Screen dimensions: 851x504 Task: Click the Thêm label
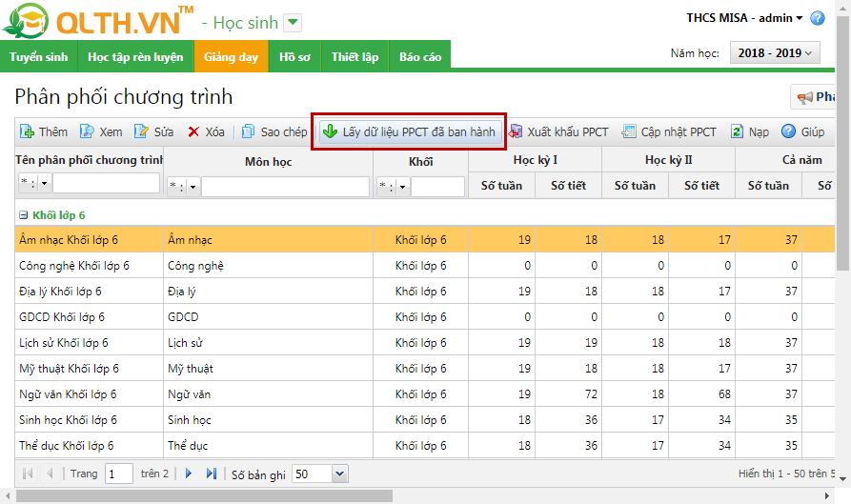point(53,131)
